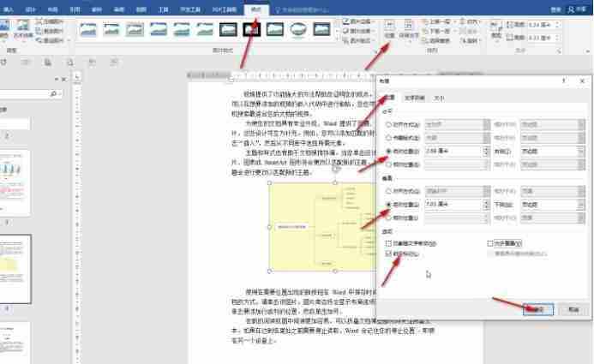Screen dimensions: 594x364
Task: Open the 图片边框 picture border dropdown
Action: (x=358, y=22)
